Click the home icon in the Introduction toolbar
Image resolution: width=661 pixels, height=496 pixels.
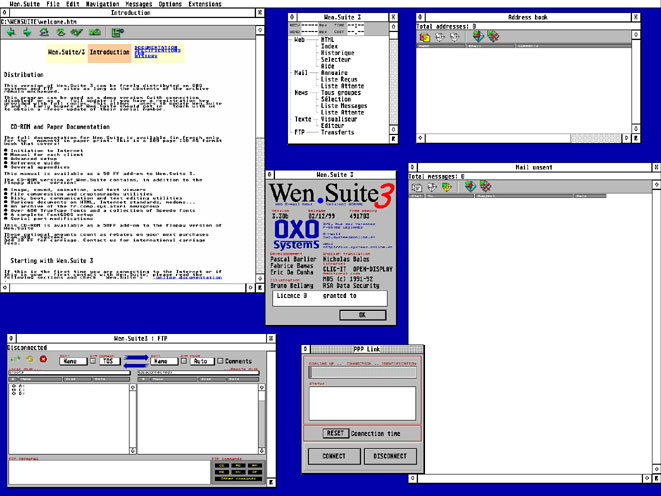point(44,32)
